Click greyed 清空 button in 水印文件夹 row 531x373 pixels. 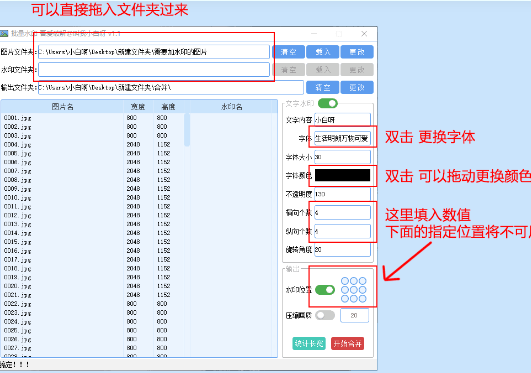[x=289, y=70]
